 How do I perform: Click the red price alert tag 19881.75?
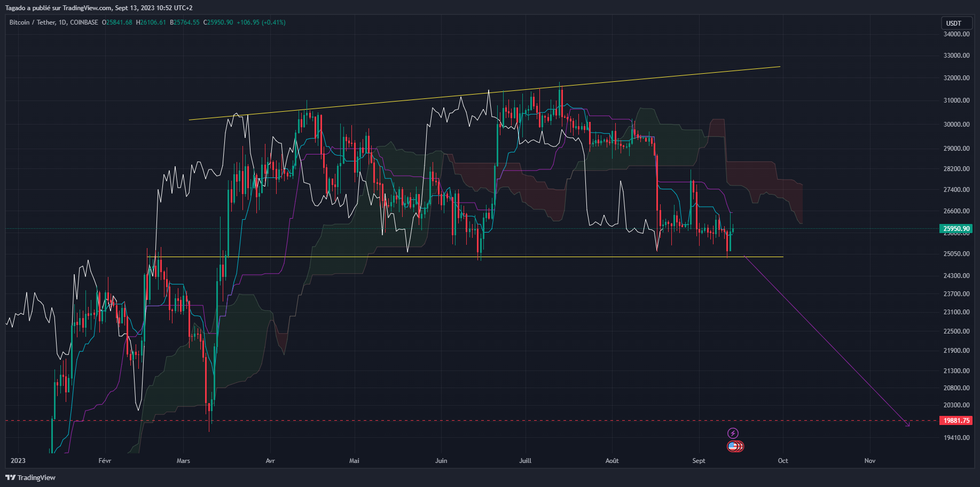tap(955, 420)
